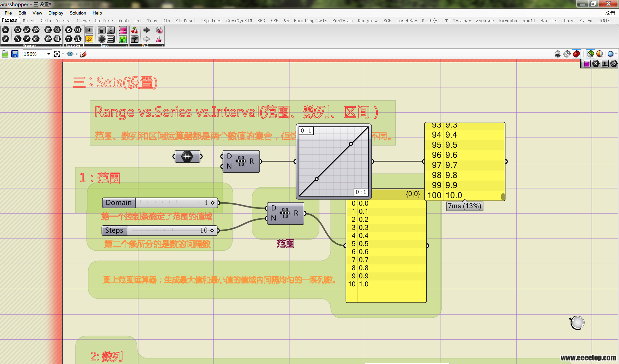This screenshot has height=364, width=619.
Task: Click the panel row '10 1.0'
Action: (386, 284)
